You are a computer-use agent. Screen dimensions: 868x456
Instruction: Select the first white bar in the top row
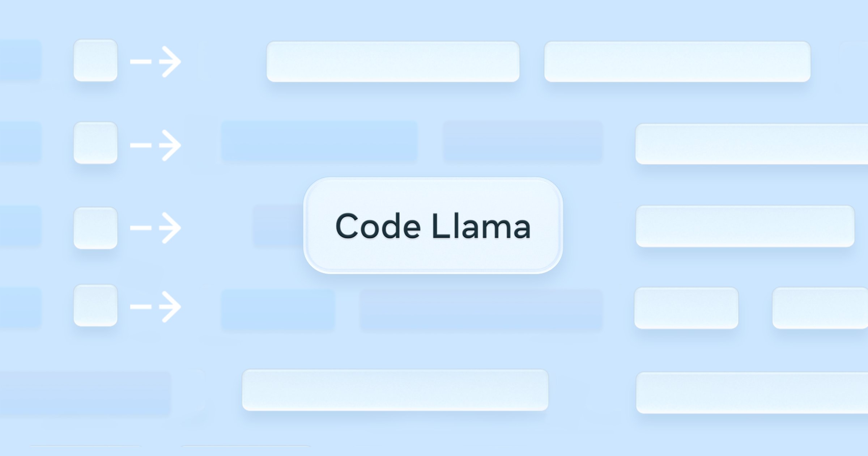pyautogui.click(x=393, y=62)
